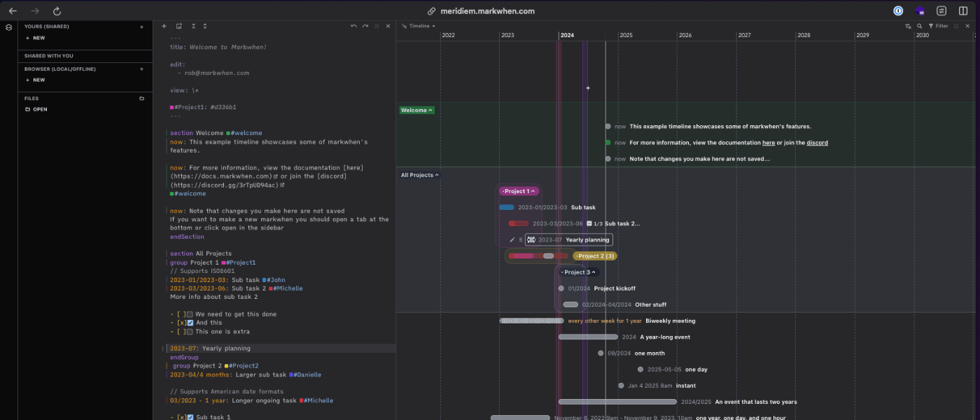980x420 pixels.
Task: Click the drag handle dots beside Yearly planning
Action: 521,239
